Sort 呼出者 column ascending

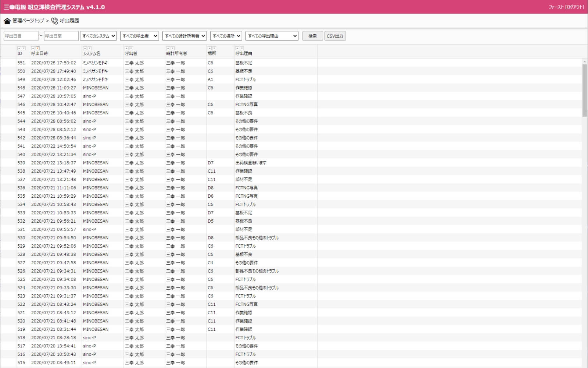[x=126, y=48]
